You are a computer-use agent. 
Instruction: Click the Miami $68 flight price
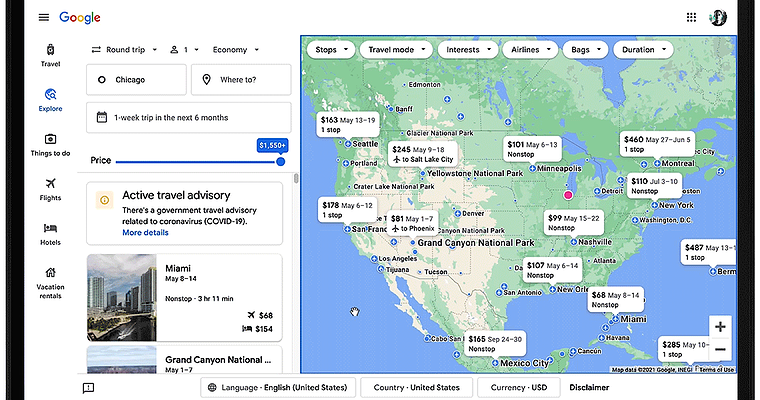[x=260, y=315]
